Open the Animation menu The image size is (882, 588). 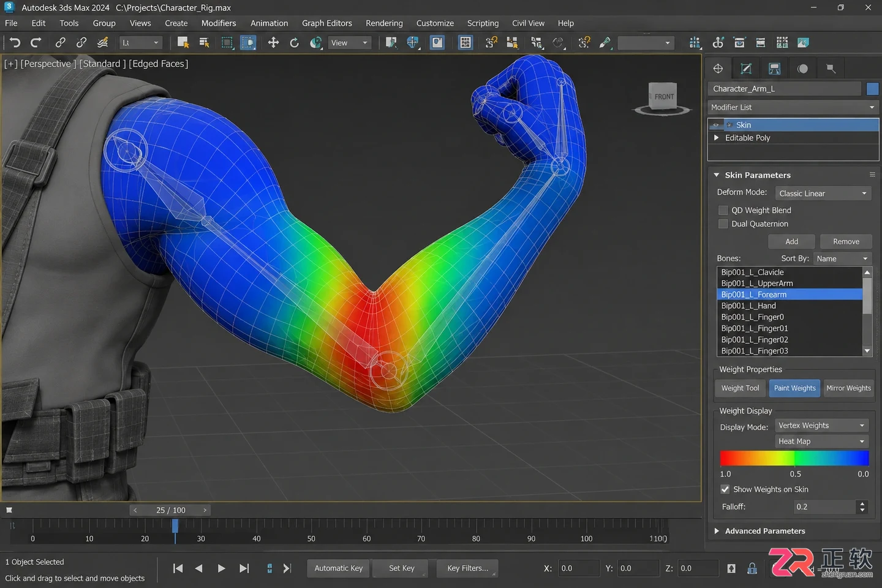[x=269, y=23]
